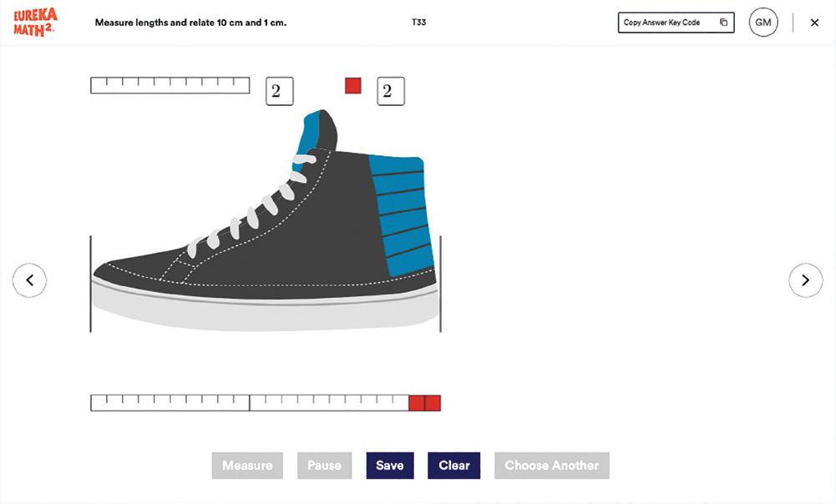The height and width of the screenshot is (504, 836).
Task: Go to the previous slide arrow
Action: 29,280
